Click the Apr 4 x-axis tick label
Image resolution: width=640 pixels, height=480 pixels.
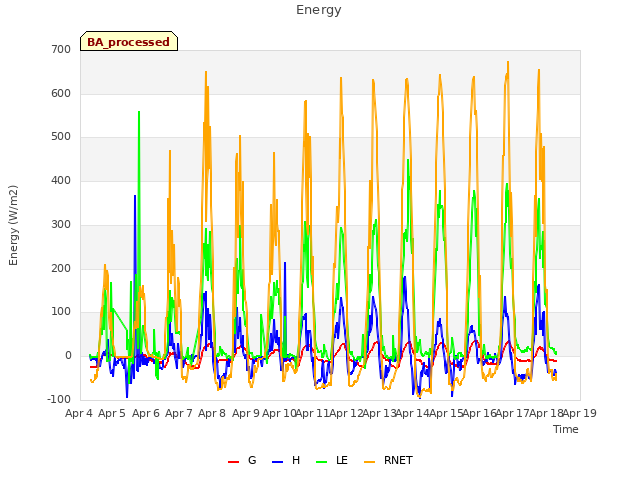[79, 413]
